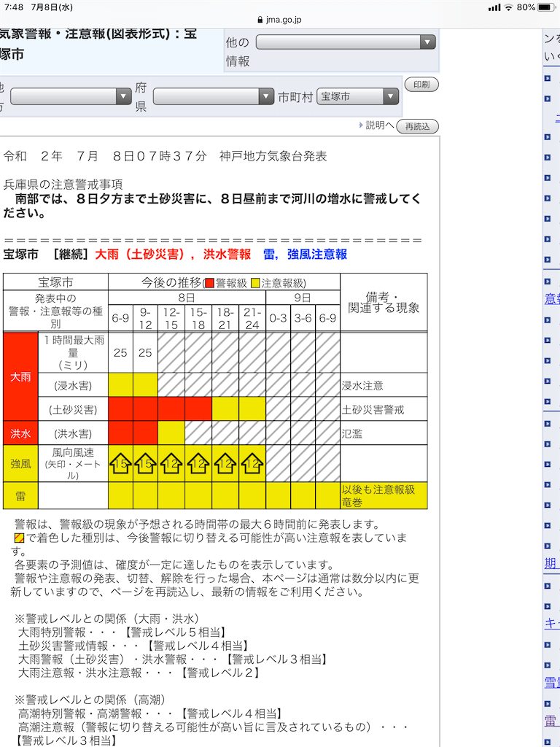Image resolution: width=560 pixels, height=747 pixels.
Task: Tap the battery icon in the status bar
Action: 546,7
